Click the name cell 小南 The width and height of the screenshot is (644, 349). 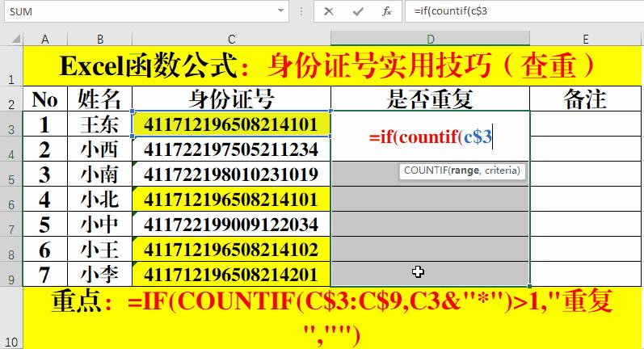(x=100, y=174)
